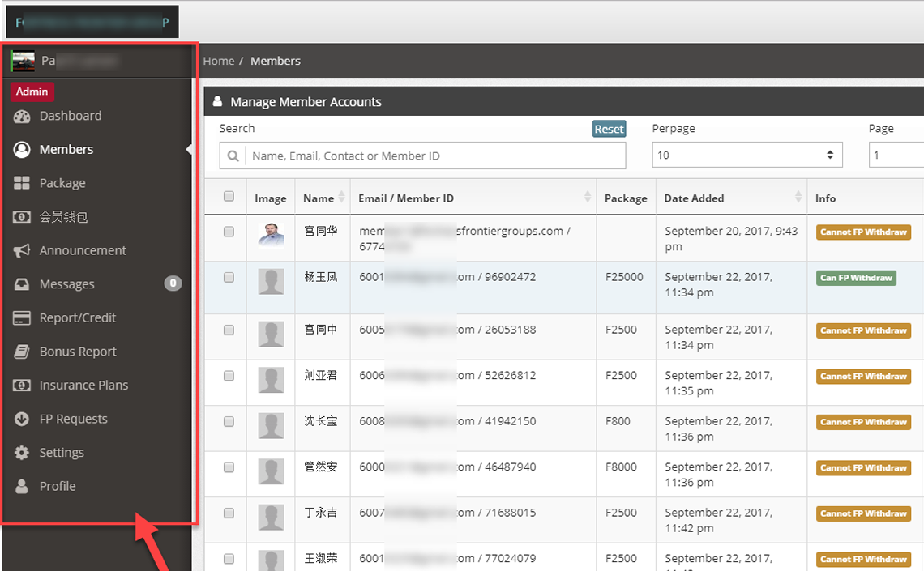Check the row checkbox for 杨玉凤
This screenshot has width=924, height=571.
click(x=229, y=278)
